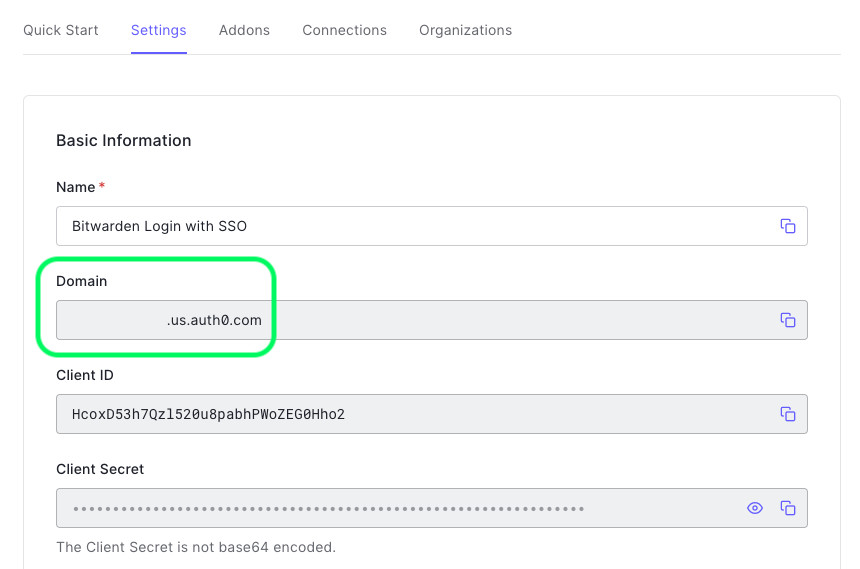
Task: Copy the Name field value
Action: pyautogui.click(x=788, y=226)
